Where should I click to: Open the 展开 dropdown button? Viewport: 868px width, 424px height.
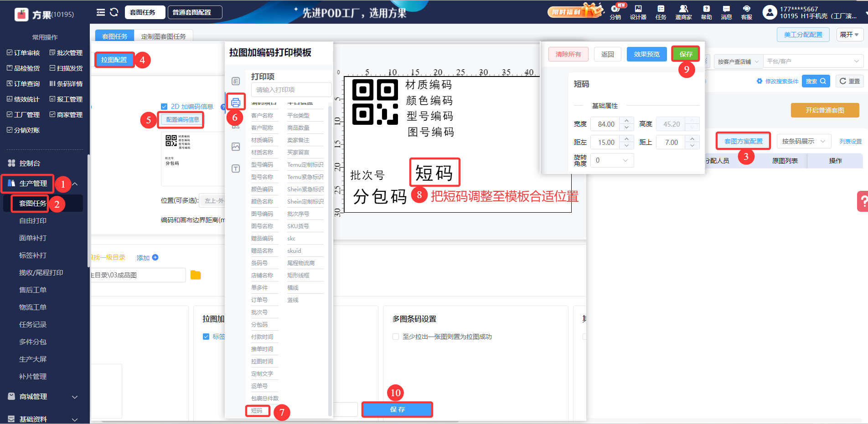tap(850, 35)
